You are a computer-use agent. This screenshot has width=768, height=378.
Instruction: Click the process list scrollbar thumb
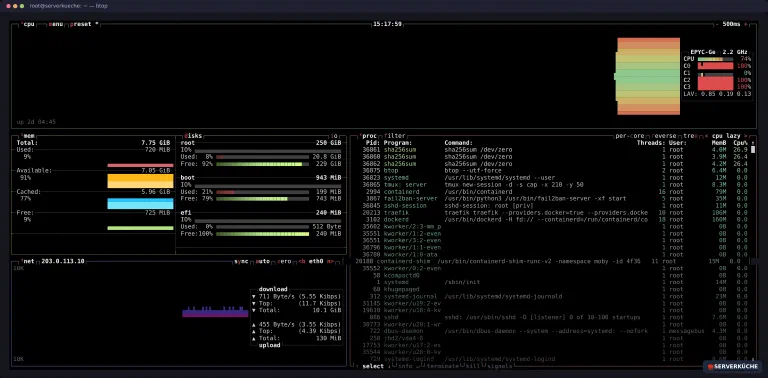753,150
